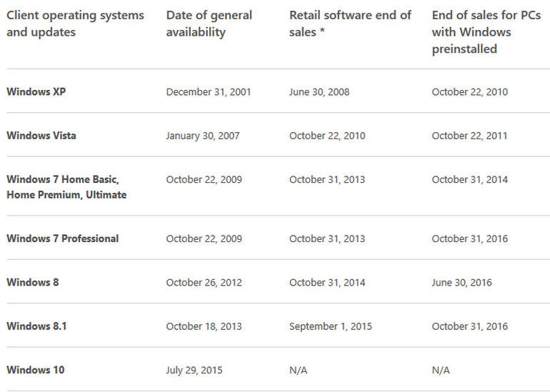Click the Windows Vista row label
The width and height of the screenshot is (550, 392).
[x=41, y=136]
